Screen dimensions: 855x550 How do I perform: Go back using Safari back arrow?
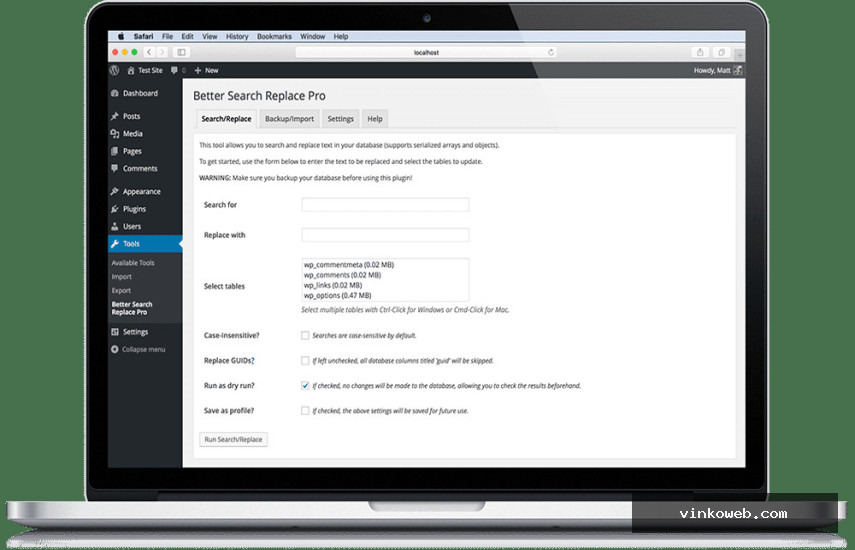(149, 52)
